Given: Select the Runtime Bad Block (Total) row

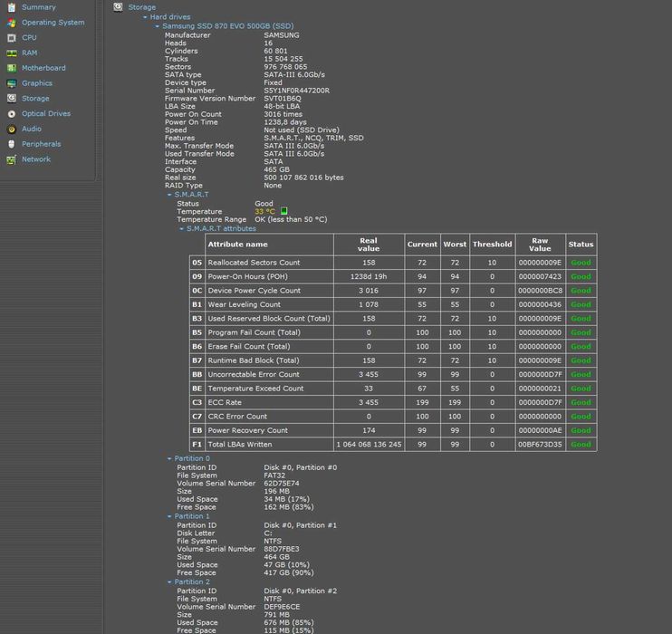Looking at the screenshot, I should coord(393,360).
